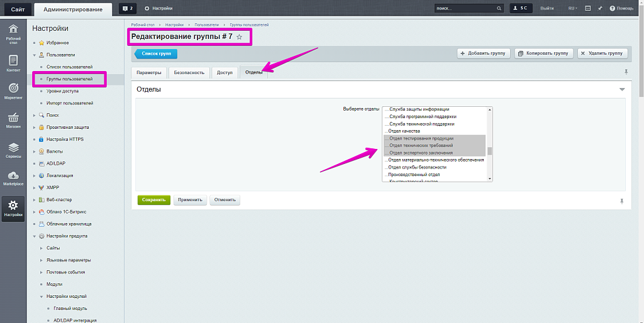Switch to the Безопасность tab
The width and height of the screenshot is (644, 323).
tap(189, 72)
